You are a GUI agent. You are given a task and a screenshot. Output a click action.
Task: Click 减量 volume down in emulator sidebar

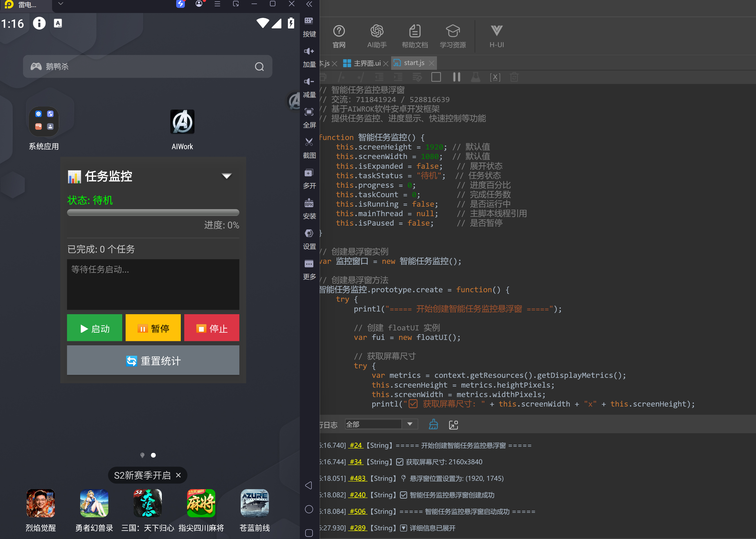[x=309, y=87]
